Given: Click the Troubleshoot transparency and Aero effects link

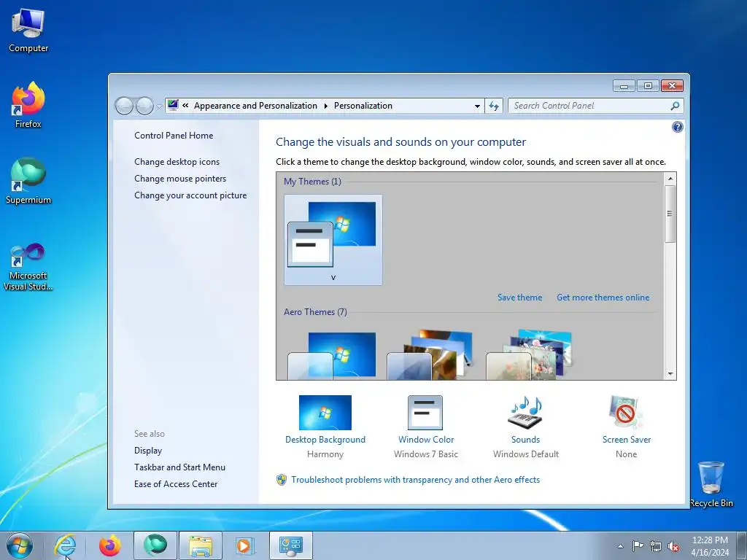Looking at the screenshot, I should [x=415, y=480].
